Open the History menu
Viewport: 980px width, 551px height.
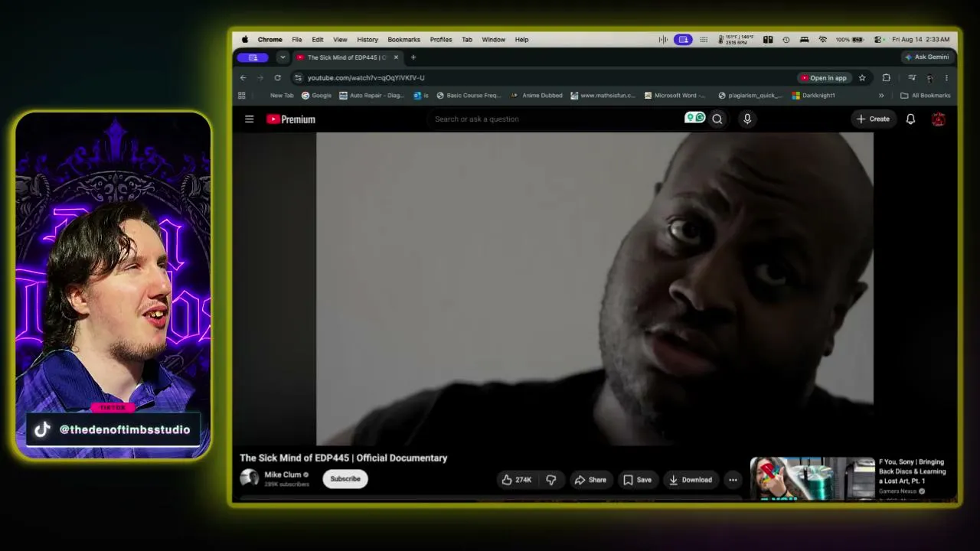tap(367, 39)
